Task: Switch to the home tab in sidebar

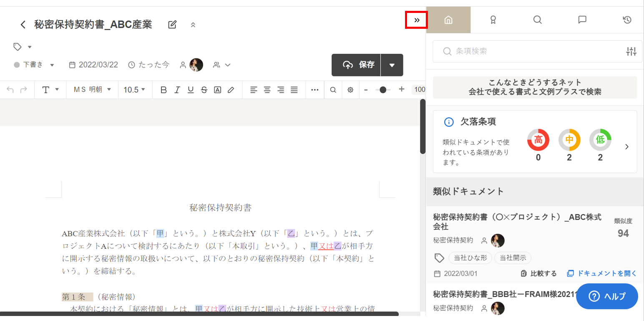Action: tap(448, 20)
